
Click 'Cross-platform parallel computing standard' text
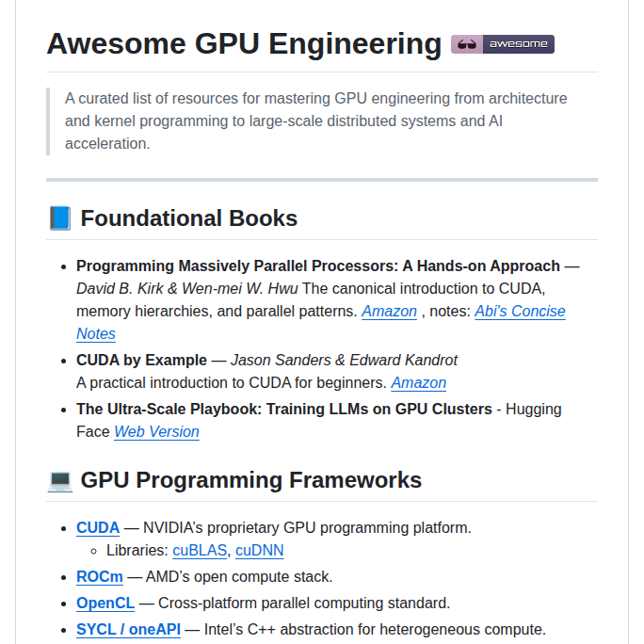click(x=304, y=603)
